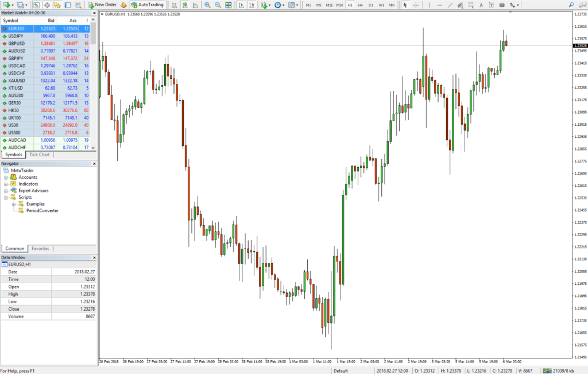This screenshot has height=374, width=588.
Task: Zoom out on the chart
Action: (218, 5)
